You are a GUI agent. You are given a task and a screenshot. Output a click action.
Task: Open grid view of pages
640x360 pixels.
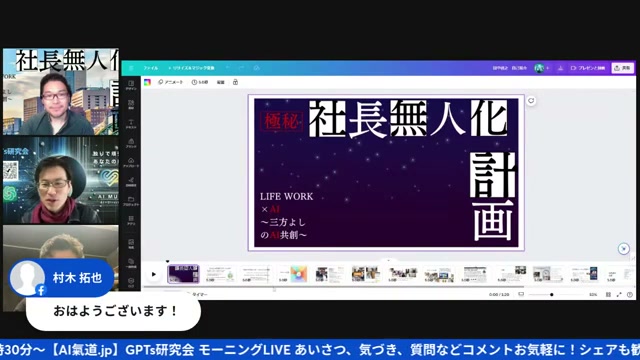(608, 294)
